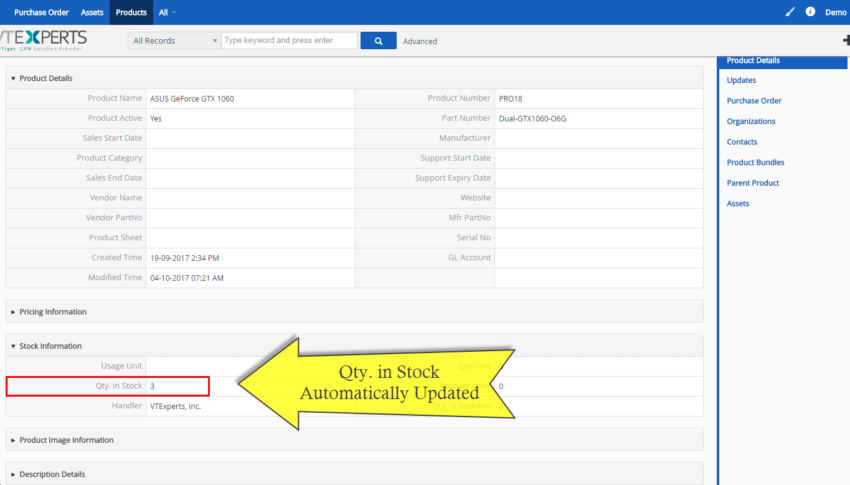
Task: Click the product number PRO18
Action: 510,99
